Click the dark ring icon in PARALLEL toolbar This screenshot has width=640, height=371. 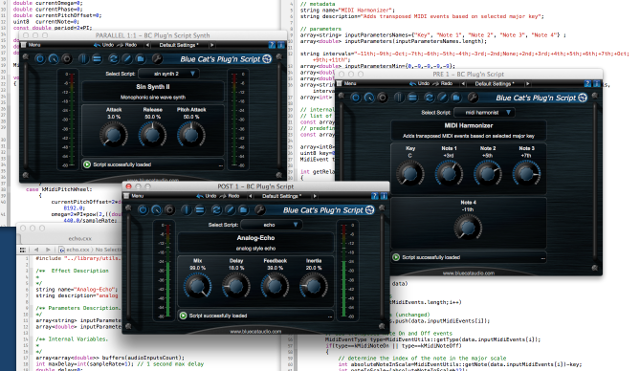tap(67, 59)
